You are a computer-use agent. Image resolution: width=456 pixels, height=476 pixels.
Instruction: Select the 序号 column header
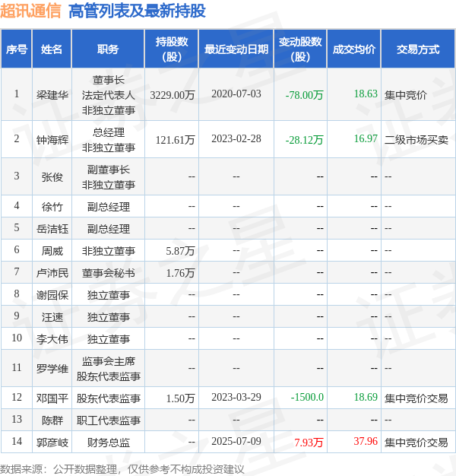[17, 49]
